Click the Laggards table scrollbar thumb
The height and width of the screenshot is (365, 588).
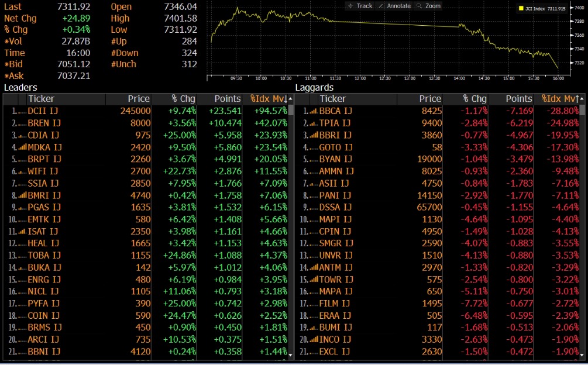(x=582, y=110)
